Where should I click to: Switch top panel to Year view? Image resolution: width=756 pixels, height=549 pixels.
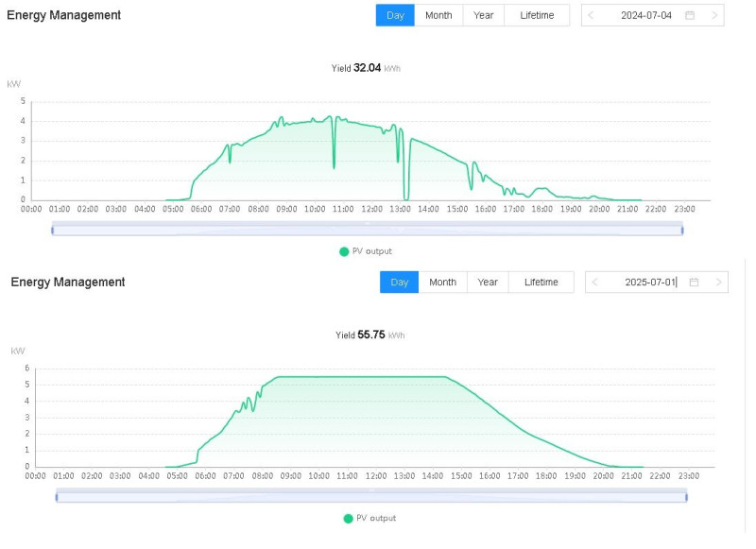[483, 15]
